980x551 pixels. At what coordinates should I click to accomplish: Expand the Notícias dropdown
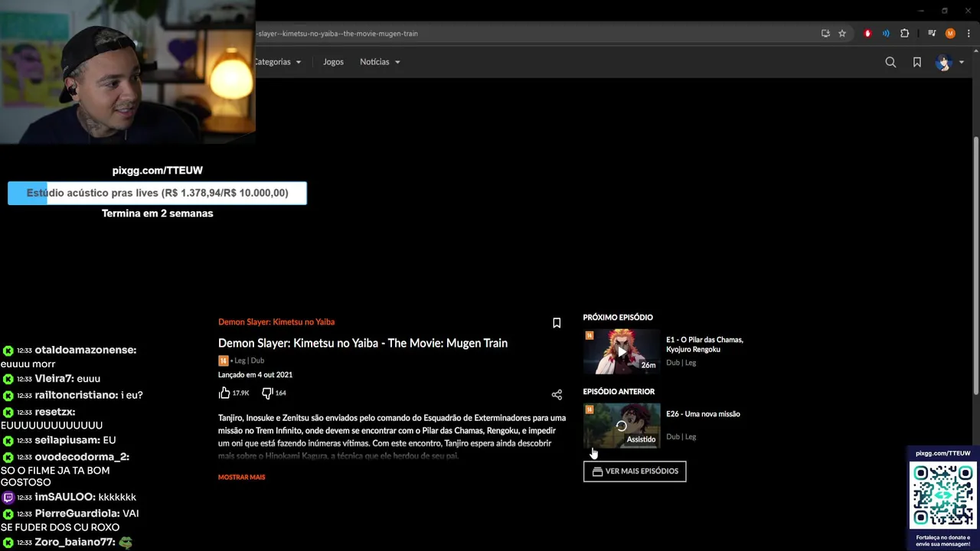click(380, 62)
